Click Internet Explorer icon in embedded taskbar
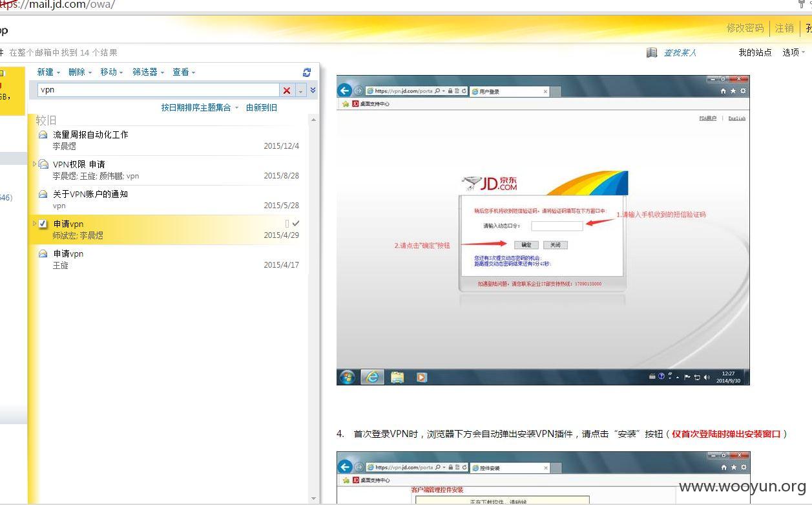This screenshot has height=505, width=812. click(372, 377)
